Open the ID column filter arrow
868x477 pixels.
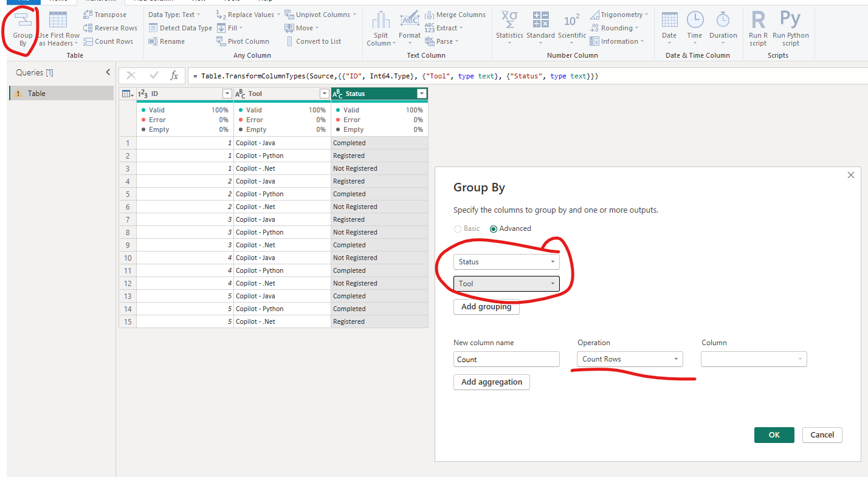(227, 94)
